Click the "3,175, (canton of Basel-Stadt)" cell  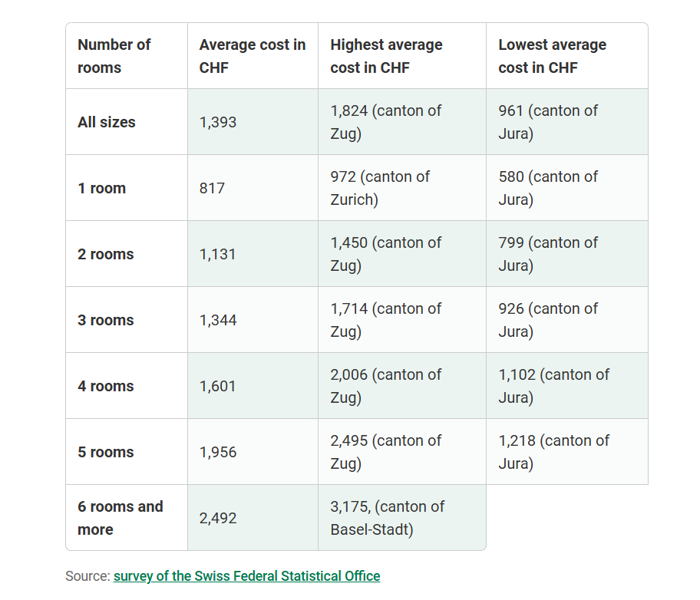pyautogui.click(x=387, y=518)
